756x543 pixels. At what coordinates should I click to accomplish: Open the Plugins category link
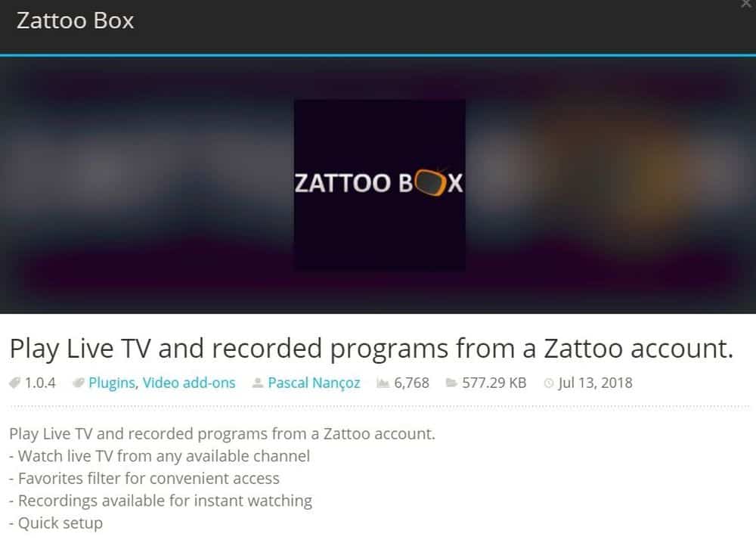point(111,383)
